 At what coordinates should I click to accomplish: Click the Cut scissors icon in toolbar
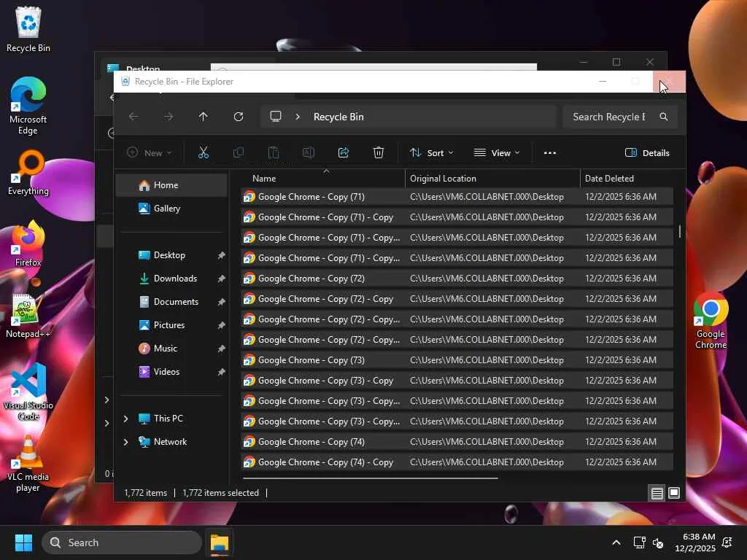[x=204, y=152]
